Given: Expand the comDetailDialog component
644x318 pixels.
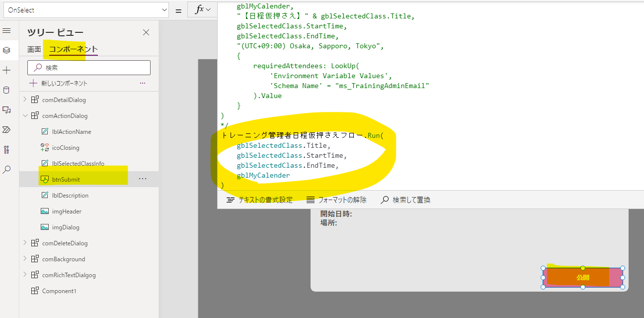Looking at the screenshot, I should point(25,100).
